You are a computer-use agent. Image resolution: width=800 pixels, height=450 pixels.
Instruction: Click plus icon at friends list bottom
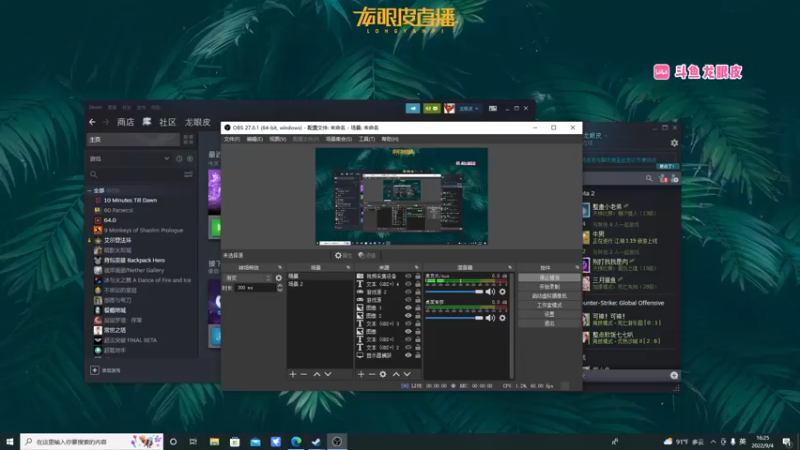pos(674,376)
